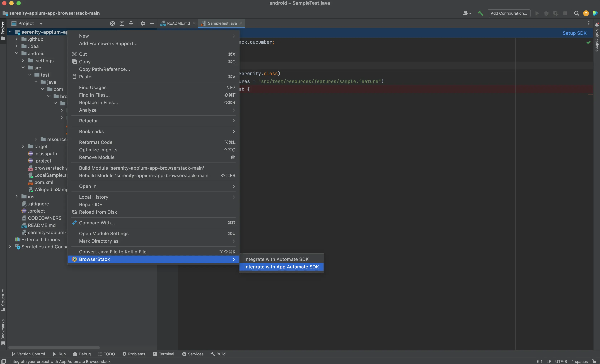600x364 pixels.
Task: Click the green Build project hammer icon
Action: pos(480,13)
